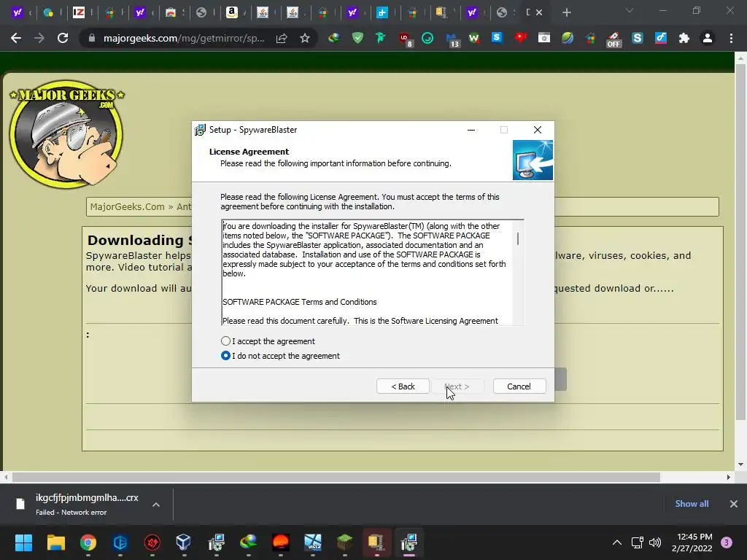Open the extension showing OFF badge
Image resolution: width=747 pixels, height=560 pixels.
[x=614, y=39]
